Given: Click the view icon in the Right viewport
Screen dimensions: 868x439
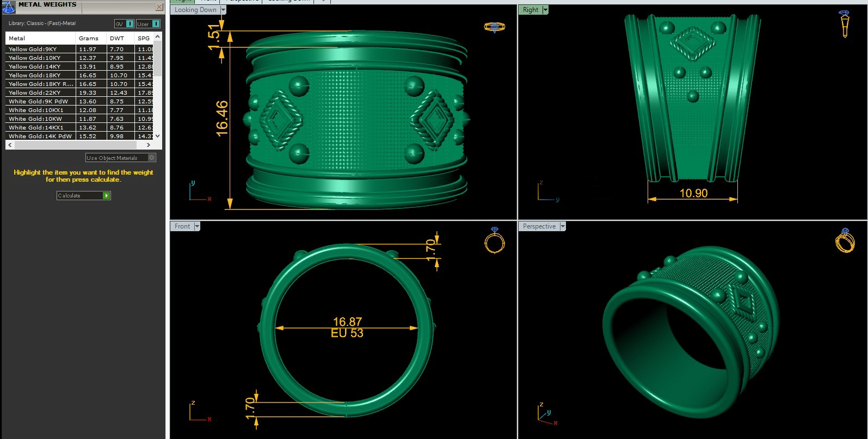Looking at the screenshot, I should [x=844, y=23].
